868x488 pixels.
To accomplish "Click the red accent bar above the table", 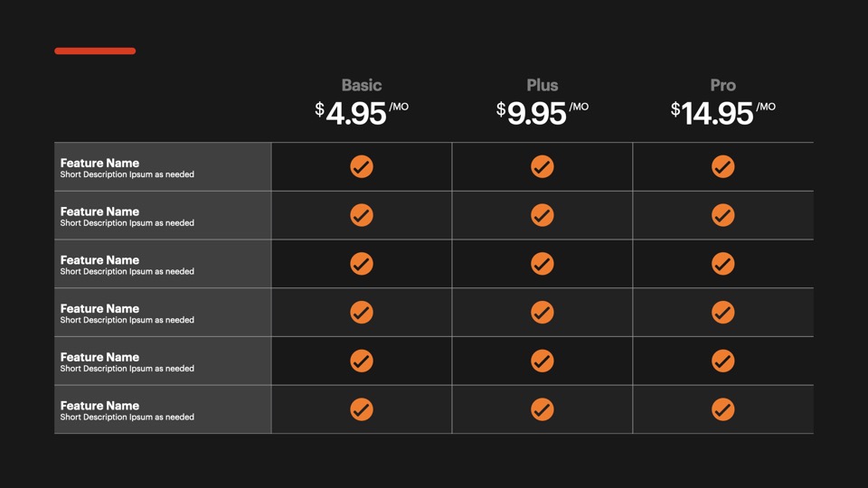I will [95, 51].
